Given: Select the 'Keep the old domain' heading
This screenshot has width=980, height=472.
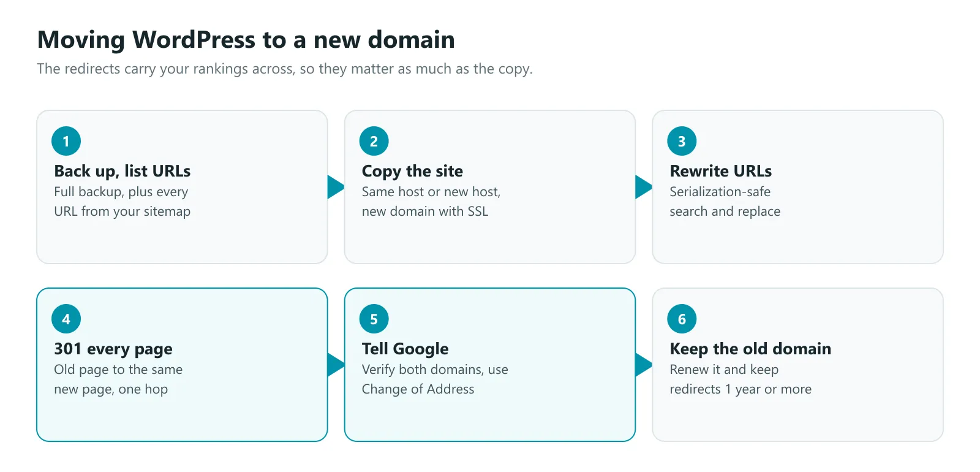Looking at the screenshot, I should (750, 349).
